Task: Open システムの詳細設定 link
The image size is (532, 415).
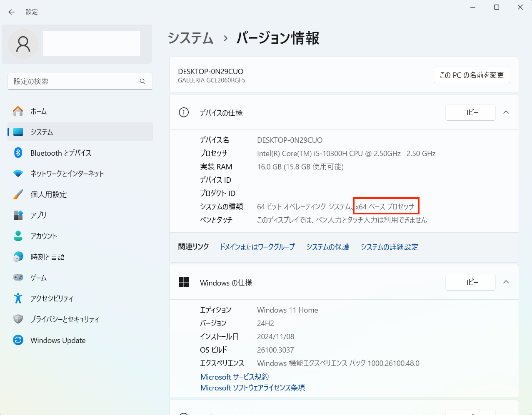Action: click(x=390, y=247)
